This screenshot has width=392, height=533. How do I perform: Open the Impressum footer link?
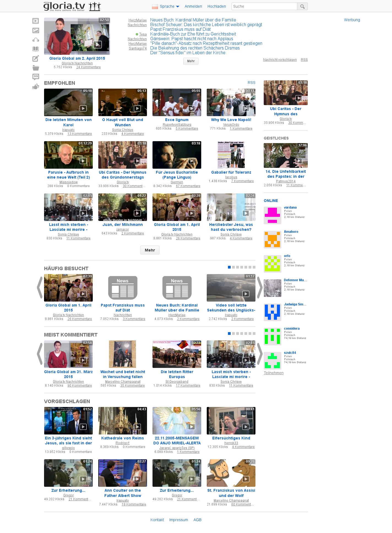click(179, 520)
